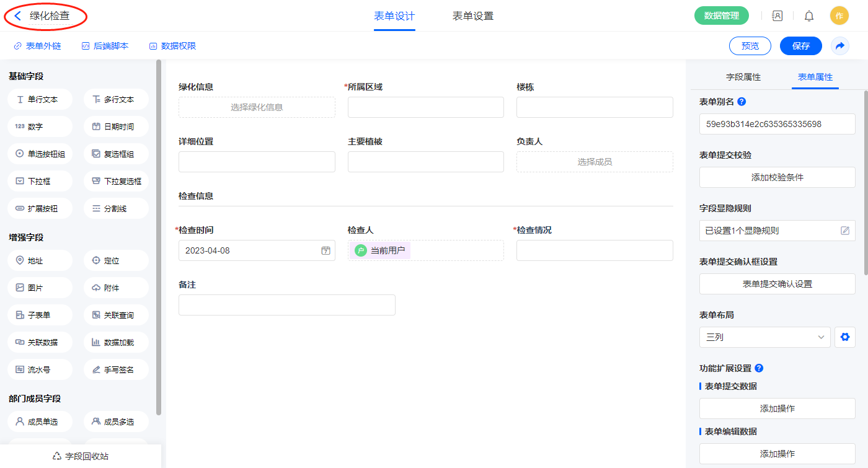Screen dimensions: 868x468
Task: Click the help icon next to 表单别名
Action: 742,102
